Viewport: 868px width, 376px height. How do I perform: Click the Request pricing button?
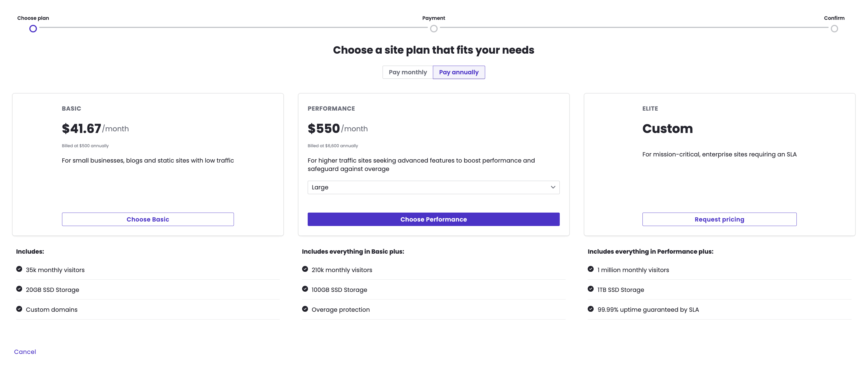719,219
